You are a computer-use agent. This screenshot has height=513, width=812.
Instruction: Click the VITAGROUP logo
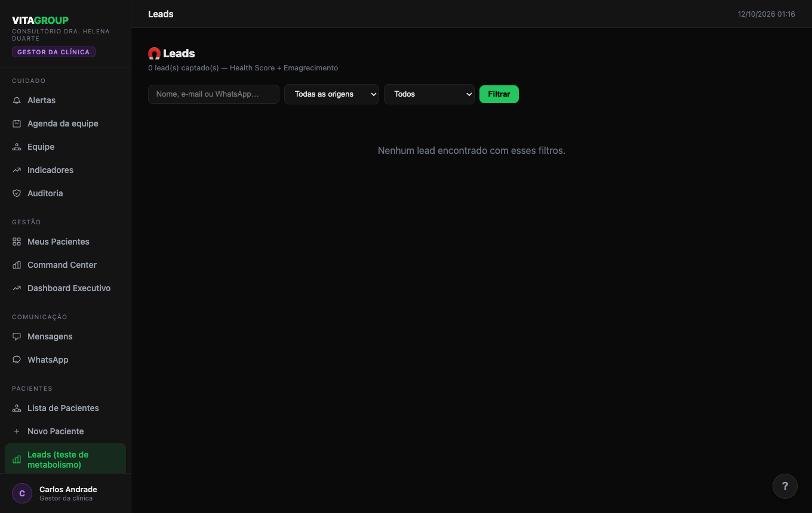(40, 20)
